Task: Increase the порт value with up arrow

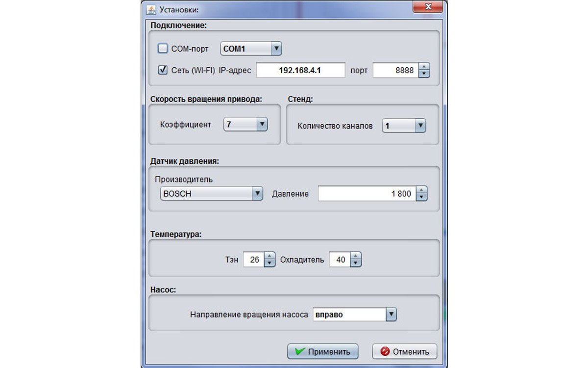Action: click(x=424, y=67)
